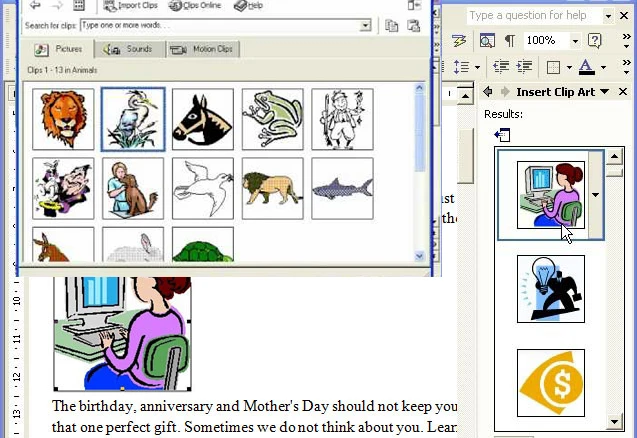The image size is (637, 438).
Task: Click the Print Preview magnifier icon
Action: pos(487,41)
